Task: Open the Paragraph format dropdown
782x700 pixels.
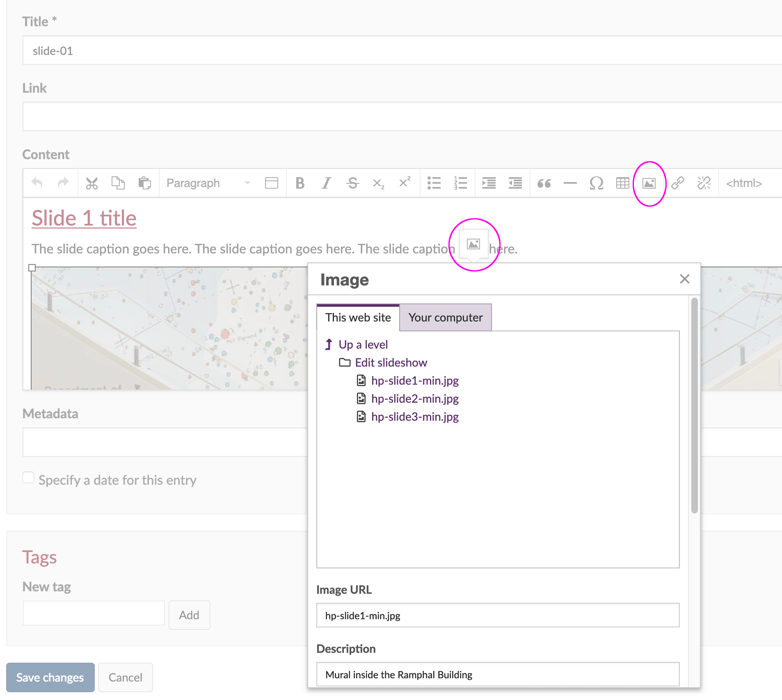Action: 208,183
